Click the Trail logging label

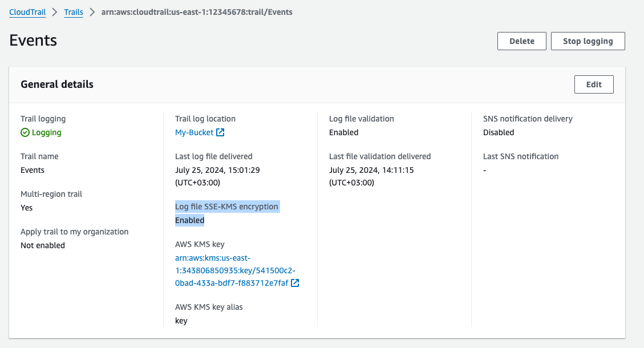(43, 119)
